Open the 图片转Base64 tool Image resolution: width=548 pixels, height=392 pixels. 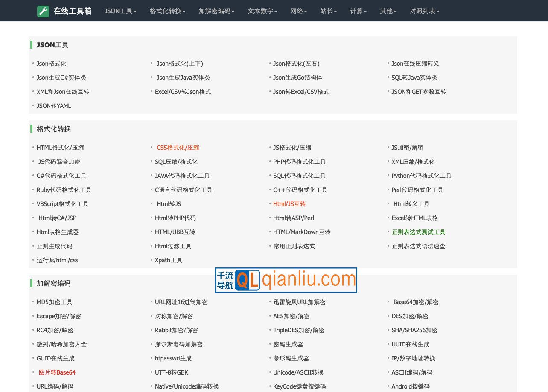[57, 372]
